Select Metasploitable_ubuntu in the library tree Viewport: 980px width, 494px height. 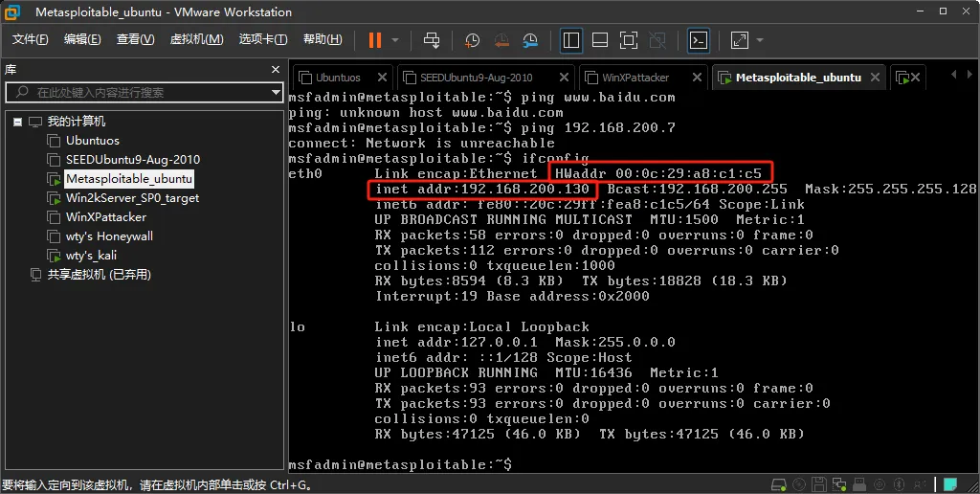tap(129, 179)
